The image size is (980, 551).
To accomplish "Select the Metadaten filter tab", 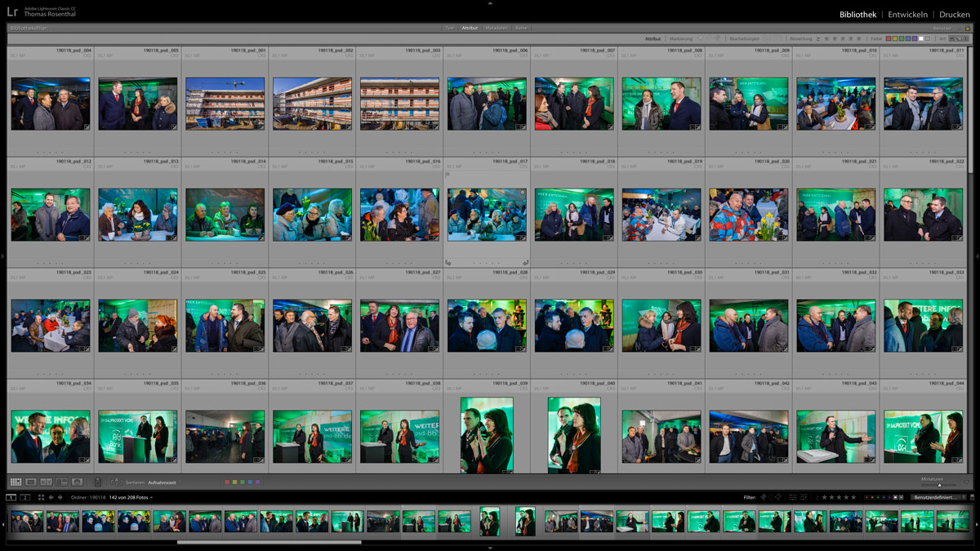I will pos(496,28).
